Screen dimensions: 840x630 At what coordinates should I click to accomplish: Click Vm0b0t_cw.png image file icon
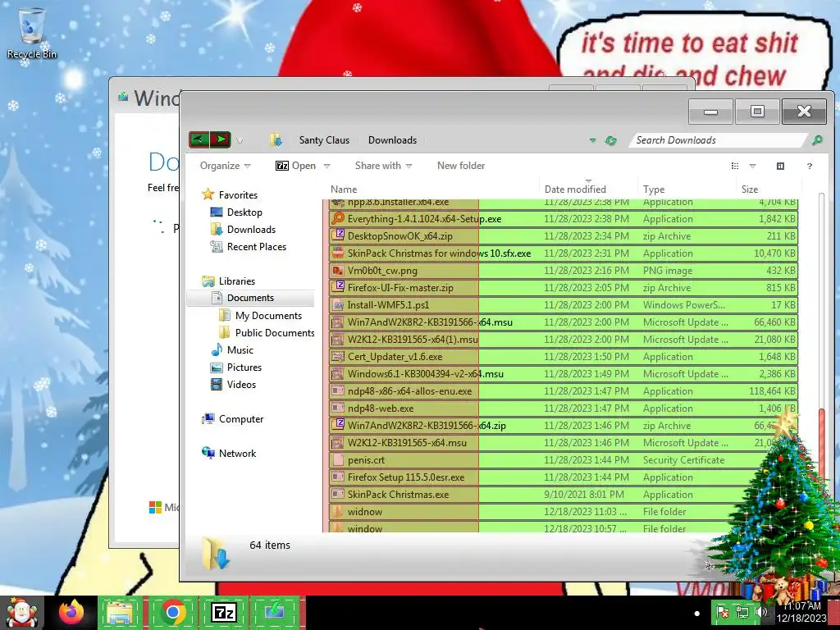(x=337, y=270)
